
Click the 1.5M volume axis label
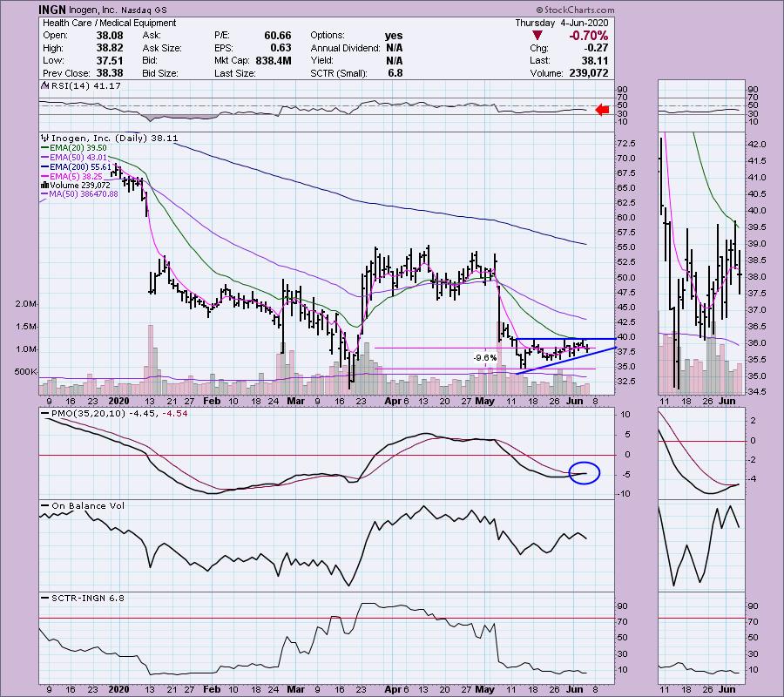[25, 327]
